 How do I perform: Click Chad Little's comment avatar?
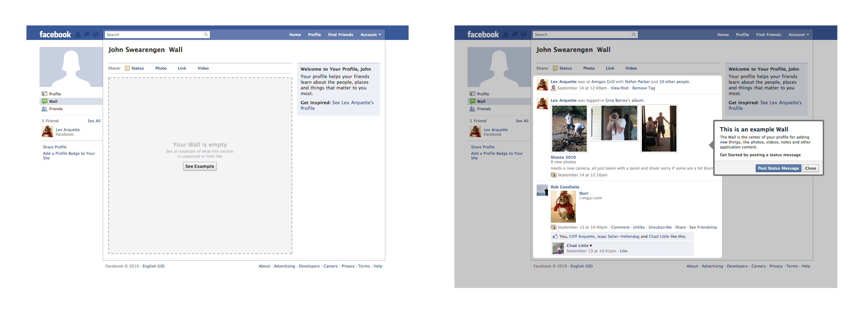pyautogui.click(x=558, y=248)
